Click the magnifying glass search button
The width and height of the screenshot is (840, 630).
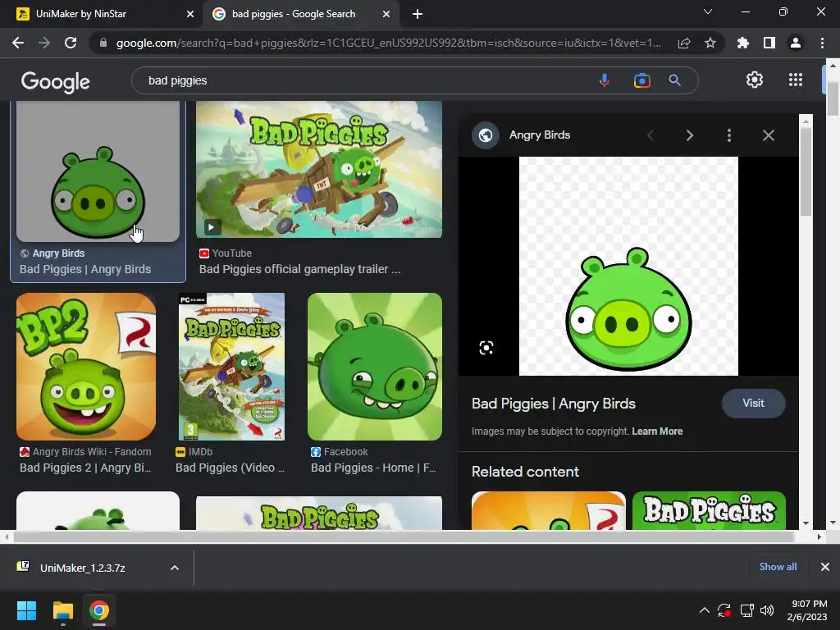674,80
